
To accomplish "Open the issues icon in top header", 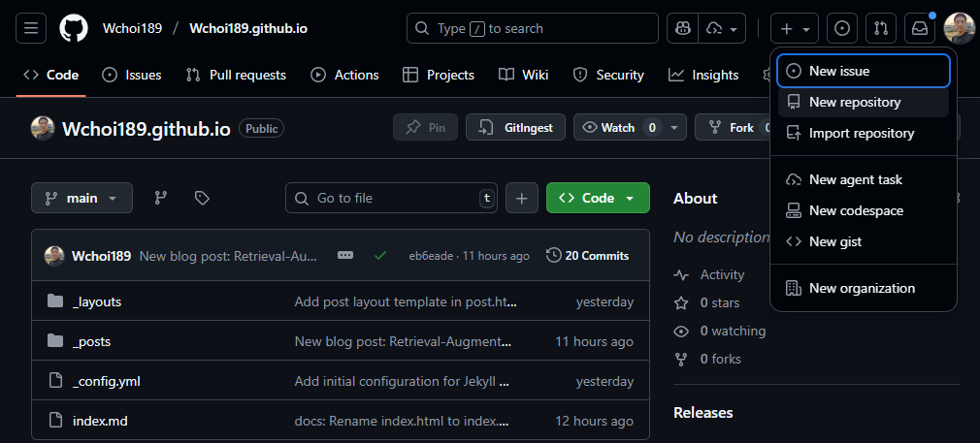I will tap(842, 28).
